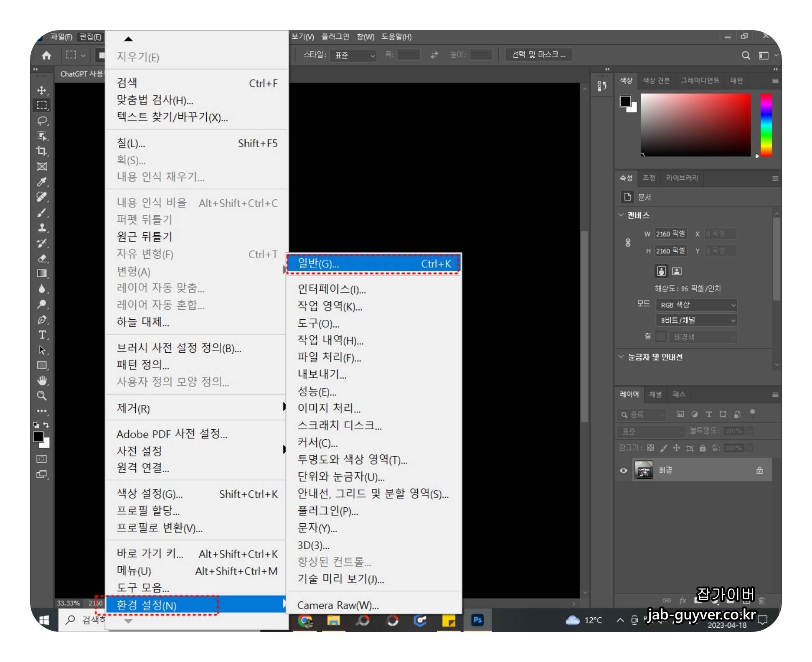Screen dimensions: 812x662
Task: Select the Lasso tool
Action: pyautogui.click(x=42, y=121)
